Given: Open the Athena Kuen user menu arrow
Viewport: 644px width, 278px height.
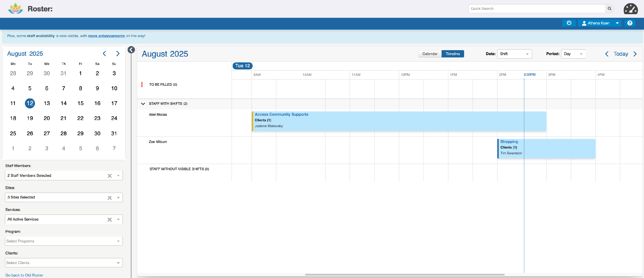Looking at the screenshot, I should pos(617,23).
